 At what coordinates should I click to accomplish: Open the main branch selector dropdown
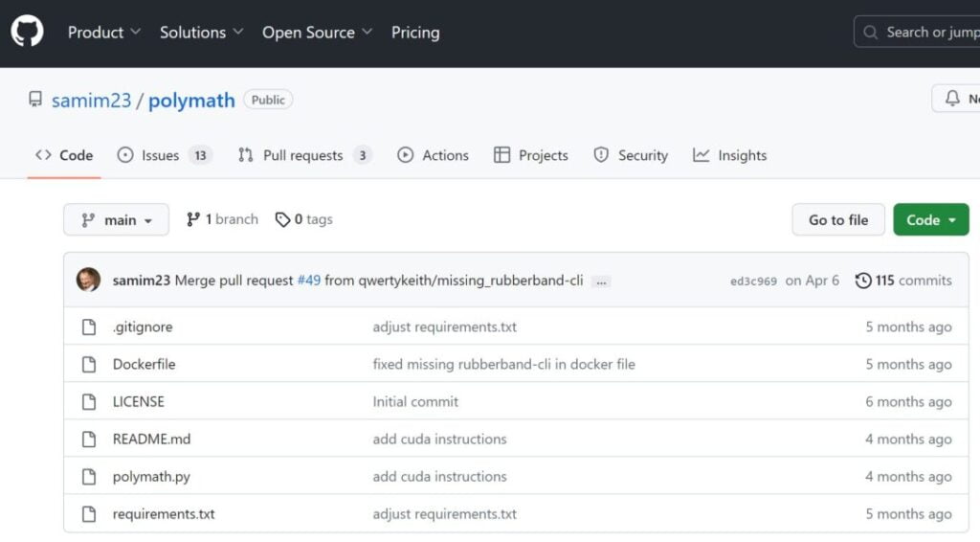coord(116,219)
